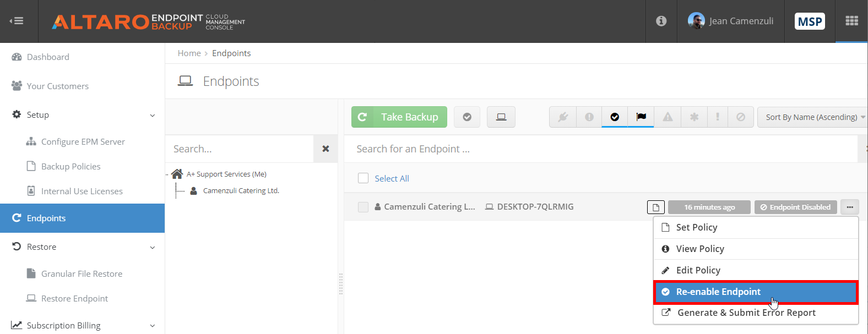Click the DESKTOP-7QLRMIG endpoint name
Viewport: 868px width, 334px height.
coord(535,207)
